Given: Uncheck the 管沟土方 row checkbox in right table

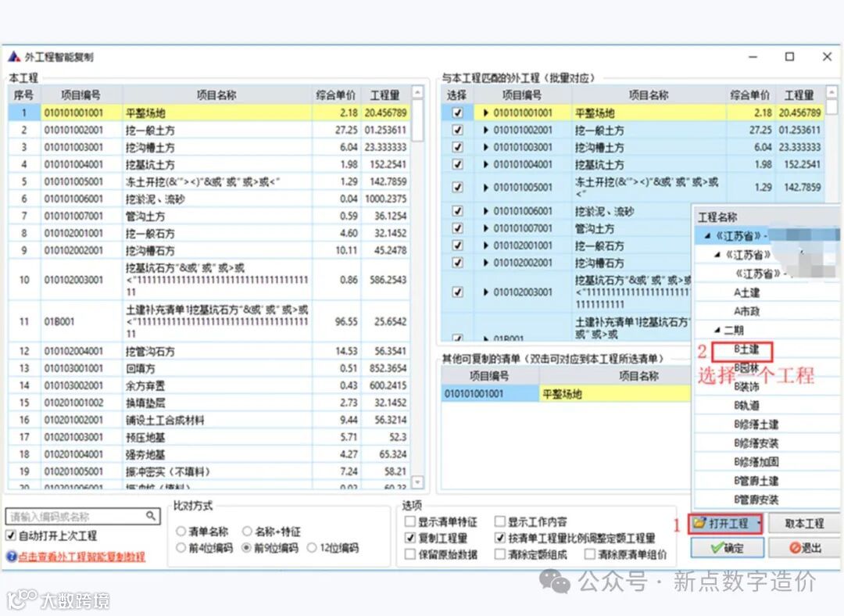Looking at the screenshot, I should [x=457, y=228].
